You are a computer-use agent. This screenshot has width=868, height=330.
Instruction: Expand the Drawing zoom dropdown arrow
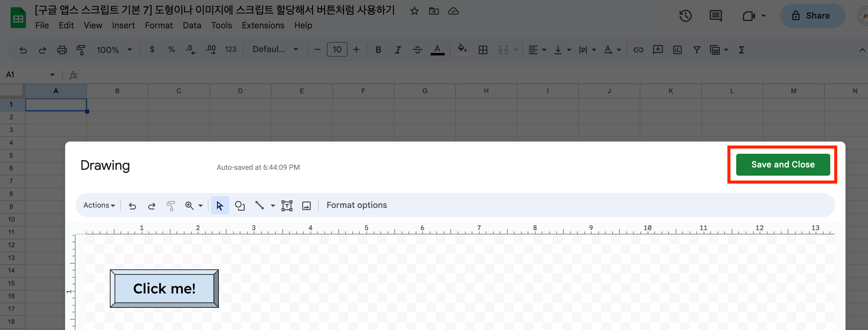201,205
